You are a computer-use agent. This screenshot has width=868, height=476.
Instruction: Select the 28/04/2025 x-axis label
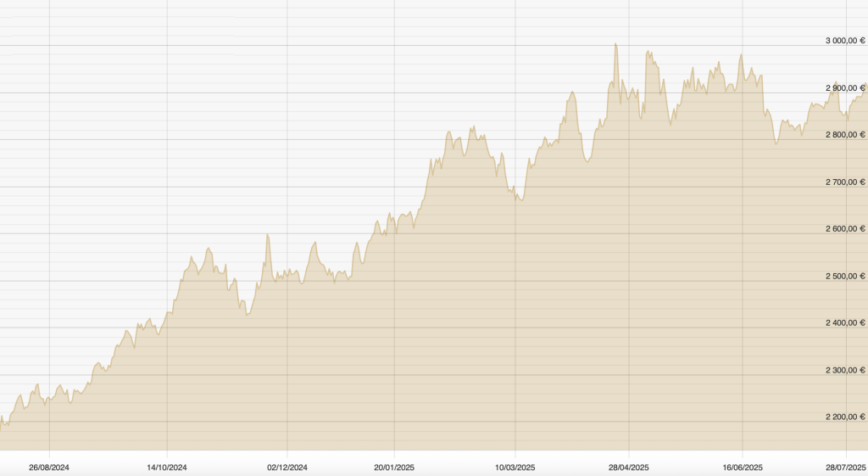pos(629,467)
